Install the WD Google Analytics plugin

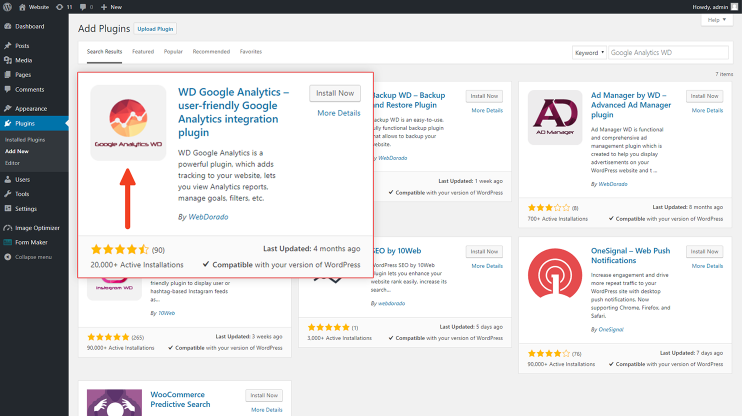click(x=335, y=93)
